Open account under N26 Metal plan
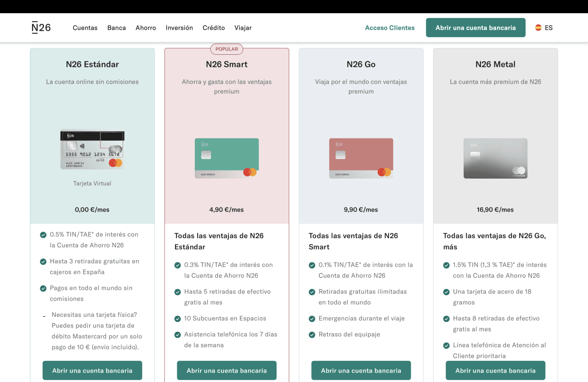This screenshot has height=382, width=588. 495,370
